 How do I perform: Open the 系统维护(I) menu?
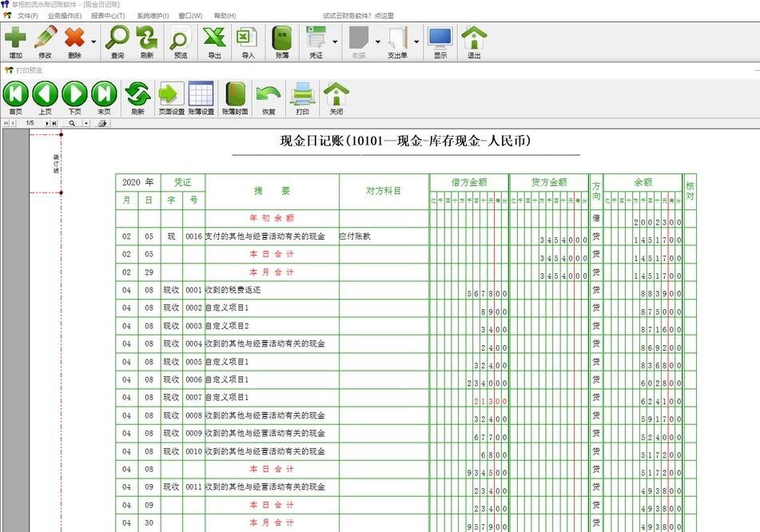pyautogui.click(x=153, y=16)
